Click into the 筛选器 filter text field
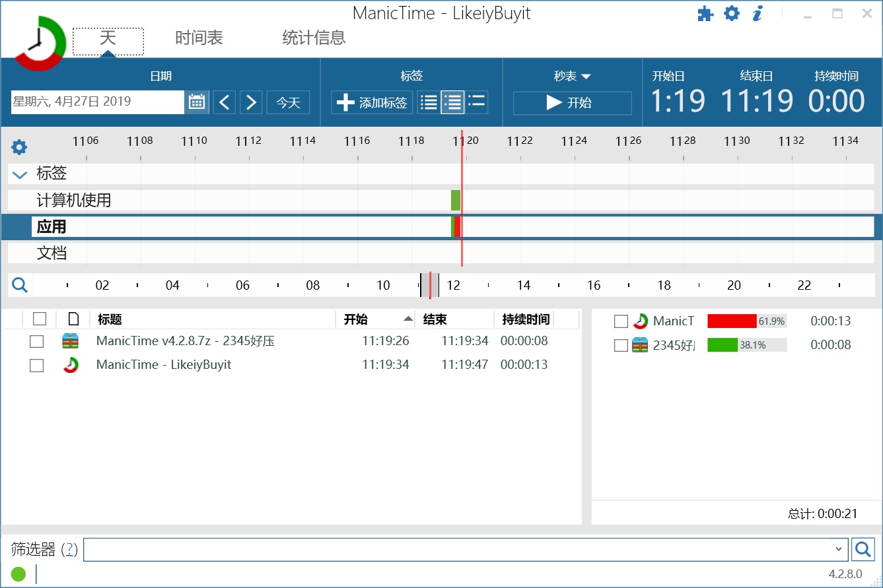Viewport: 883px width, 588px height. 457,549
